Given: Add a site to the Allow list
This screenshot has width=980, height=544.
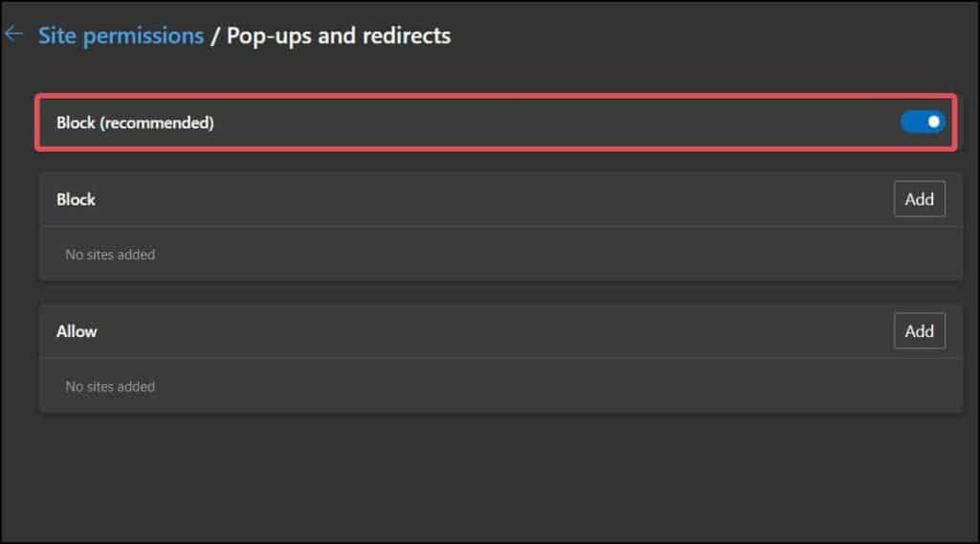Looking at the screenshot, I should point(919,330).
